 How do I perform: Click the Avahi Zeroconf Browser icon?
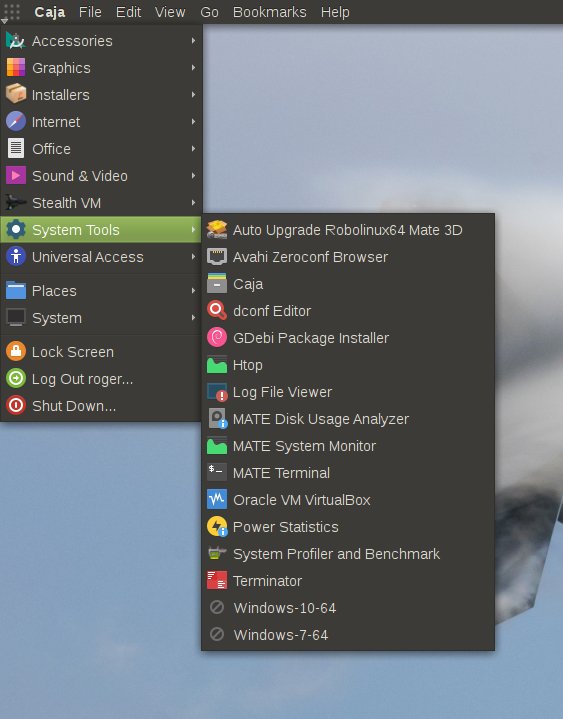coord(217,257)
